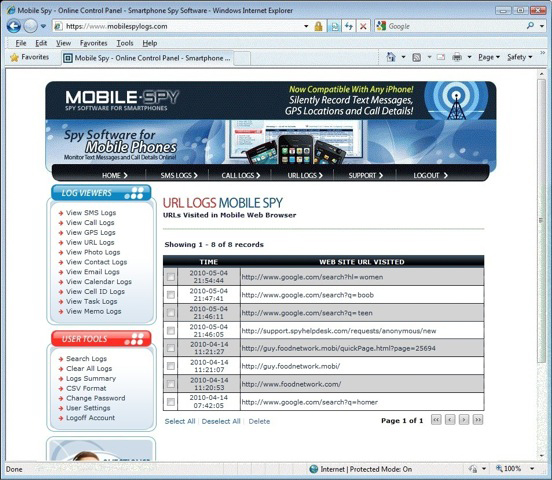Click the scrollbar down arrow
Viewport: 552px width, 480px height.
pos(541,456)
